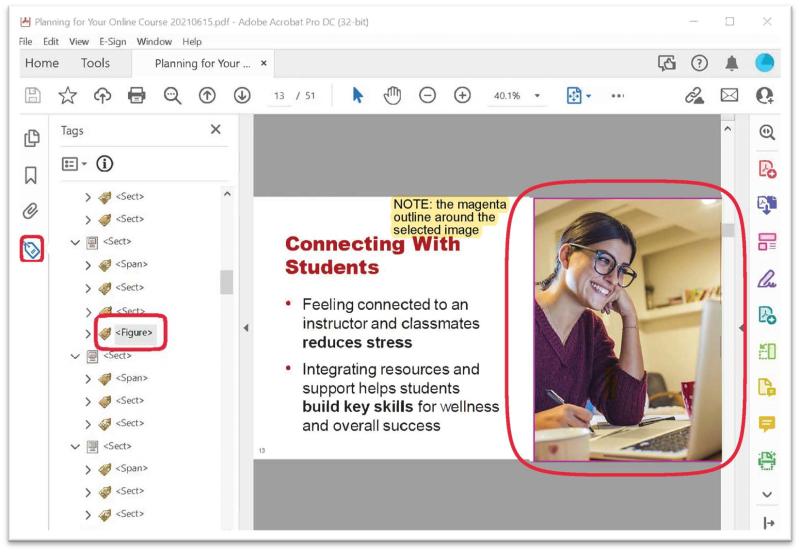This screenshot has height=552, width=800.
Task: Upload the file with the cloud icon
Action: tap(103, 95)
